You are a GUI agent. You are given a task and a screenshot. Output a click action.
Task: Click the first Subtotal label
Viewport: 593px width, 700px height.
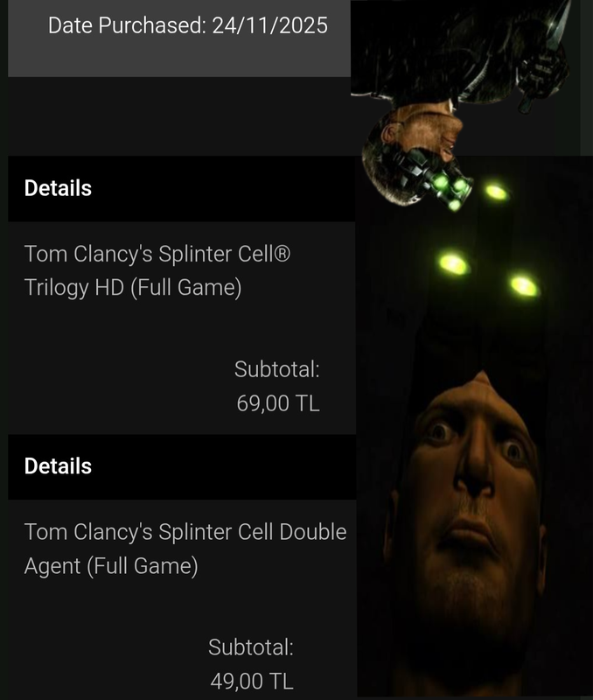pyautogui.click(x=277, y=369)
